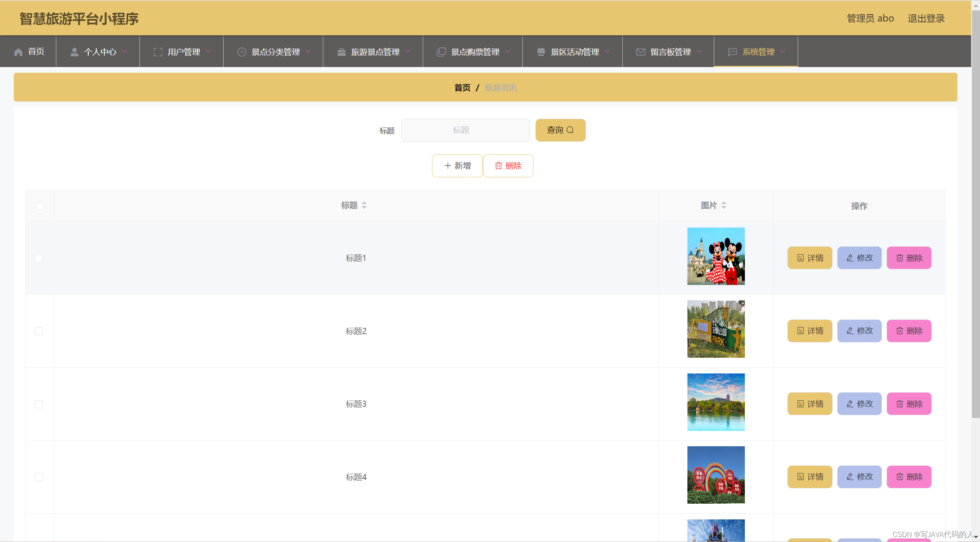The height and width of the screenshot is (542, 980).
Task: Delete the 标题3 row
Action: pos(909,404)
